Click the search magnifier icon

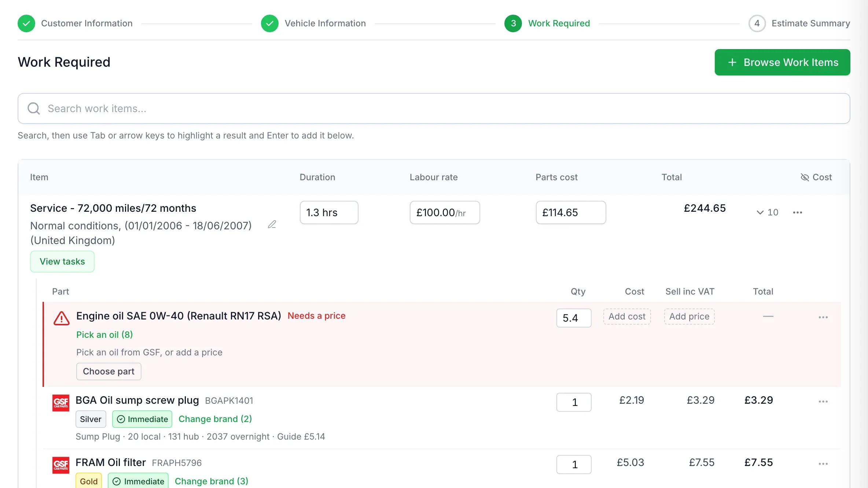(34, 108)
